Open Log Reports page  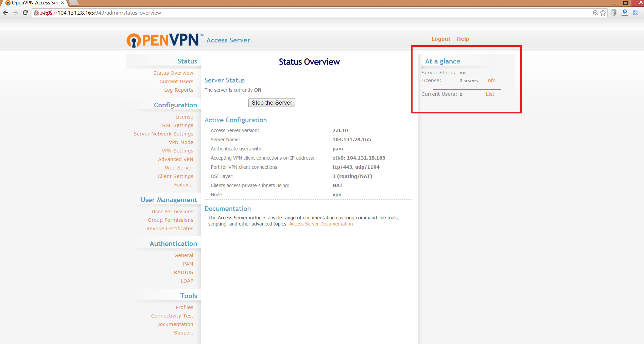click(x=179, y=90)
